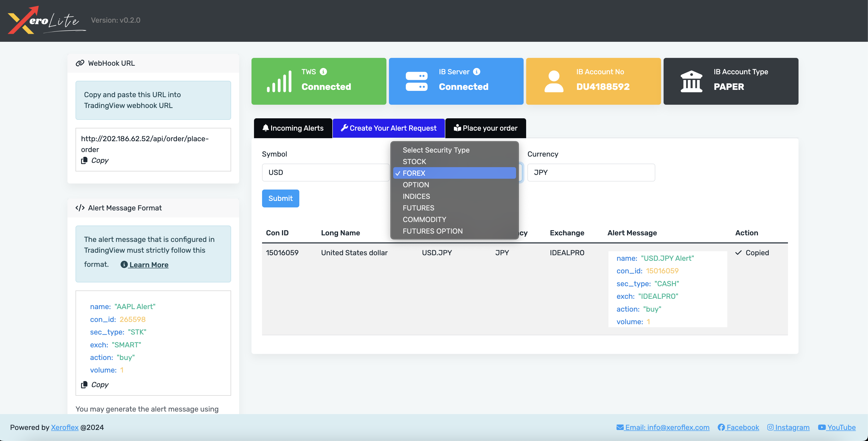The height and width of the screenshot is (441, 868).
Task: Click the TWS signal bars icon
Action: 279,81
